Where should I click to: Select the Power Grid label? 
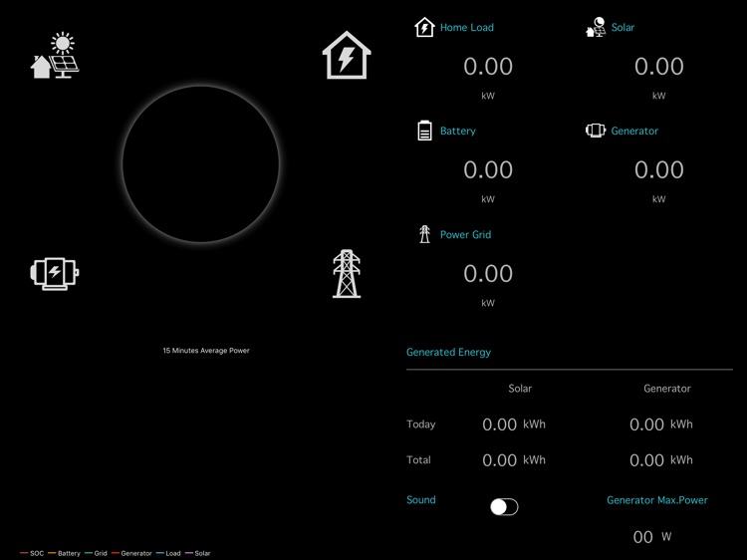coord(465,234)
